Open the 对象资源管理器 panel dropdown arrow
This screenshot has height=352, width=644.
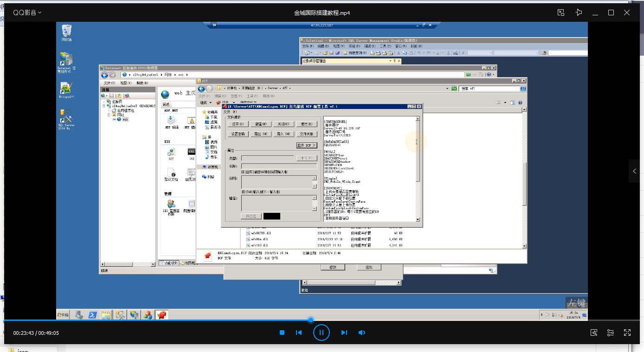pos(389,61)
